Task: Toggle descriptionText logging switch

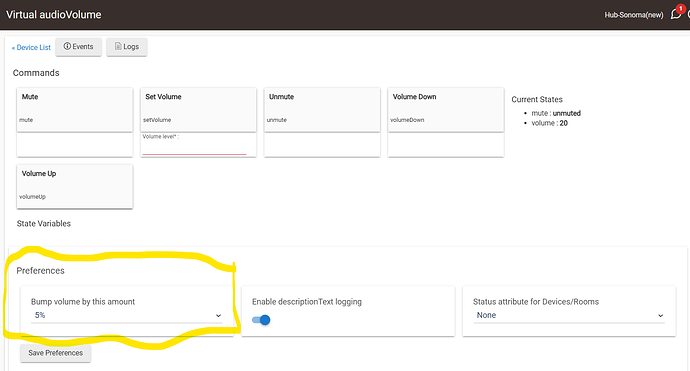Action: click(x=261, y=320)
